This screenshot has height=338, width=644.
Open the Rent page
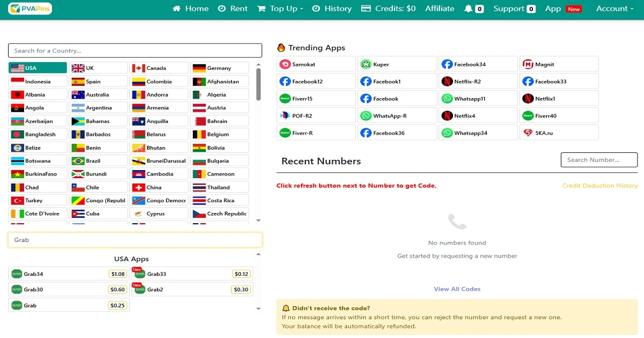[233, 9]
